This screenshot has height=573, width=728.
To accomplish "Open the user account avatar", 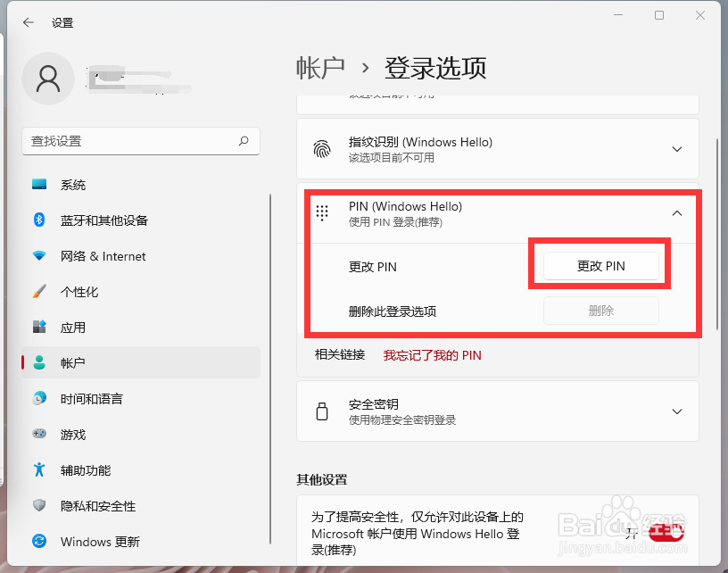I will pos(48,79).
